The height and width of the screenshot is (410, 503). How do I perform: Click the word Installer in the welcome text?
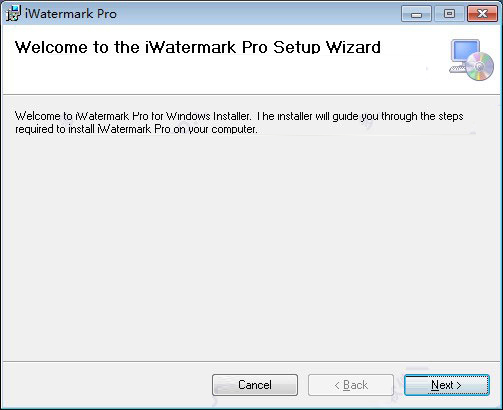(x=231, y=116)
